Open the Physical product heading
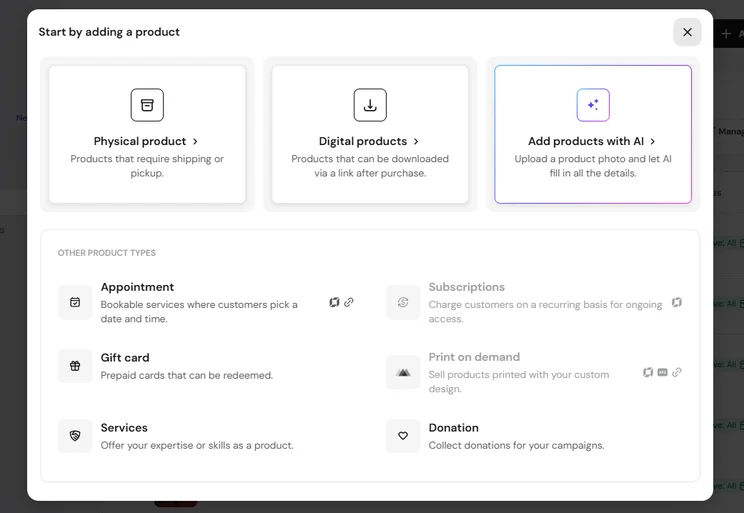Image resolution: width=744 pixels, height=513 pixels. coord(140,141)
